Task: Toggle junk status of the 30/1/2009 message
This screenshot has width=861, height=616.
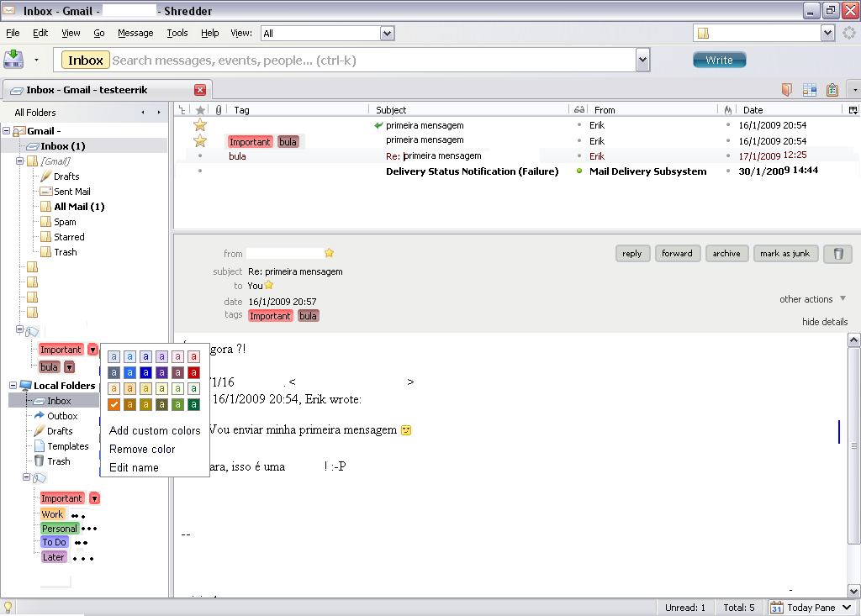Action: click(x=728, y=171)
